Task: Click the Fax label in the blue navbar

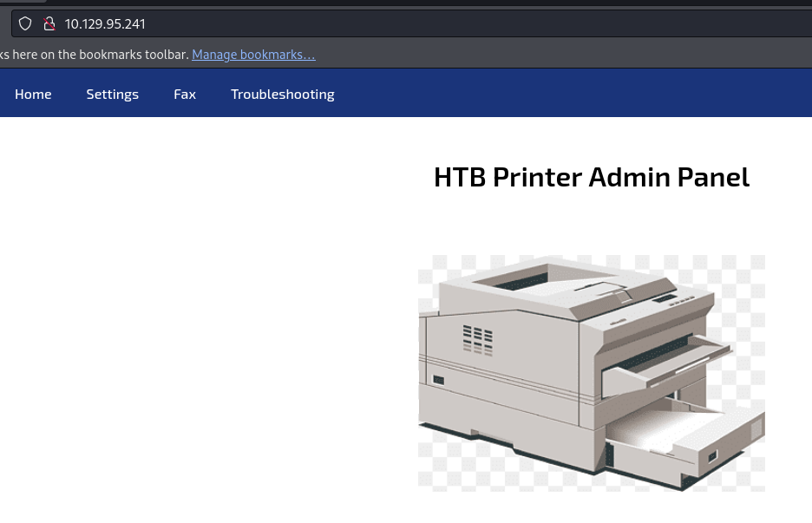Action: (x=184, y=94)
